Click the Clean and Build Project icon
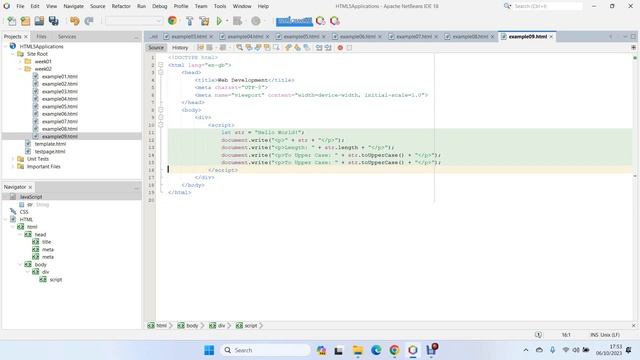 pos(204,21)
